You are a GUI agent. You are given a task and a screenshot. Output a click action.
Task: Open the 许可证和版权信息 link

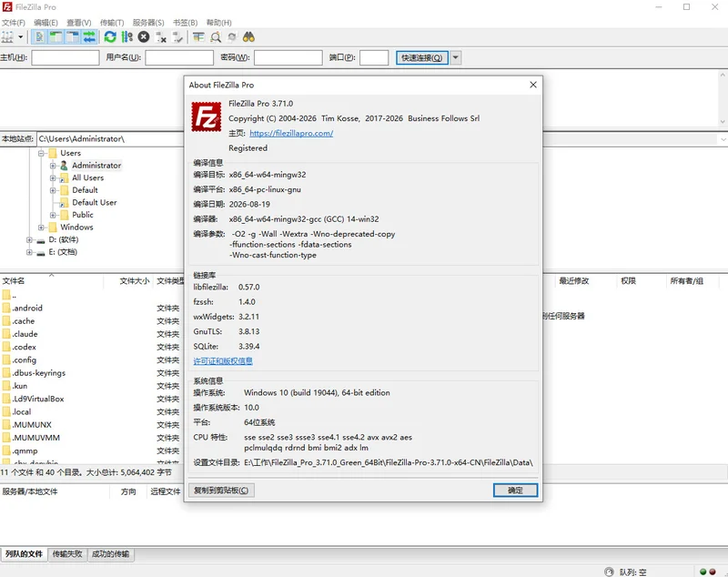pos(223,361)
